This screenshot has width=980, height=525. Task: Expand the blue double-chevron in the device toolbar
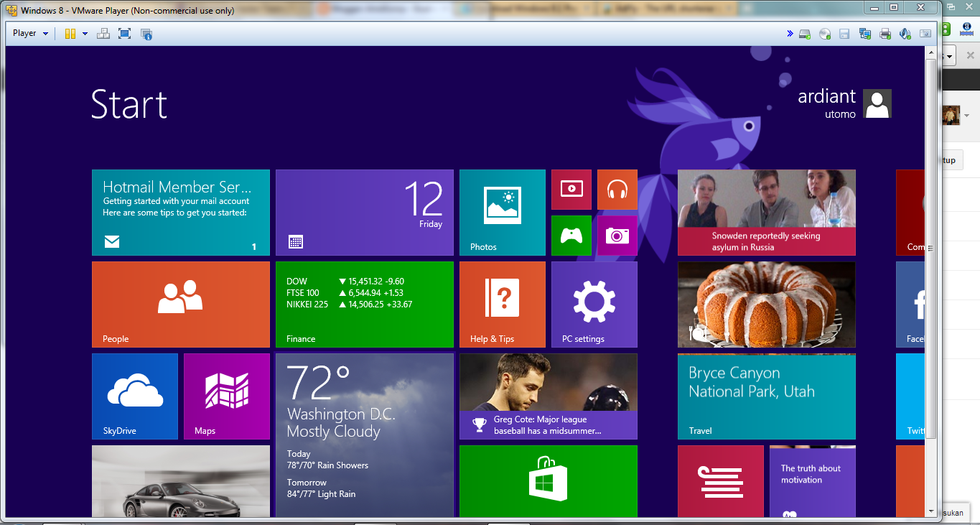790,33
